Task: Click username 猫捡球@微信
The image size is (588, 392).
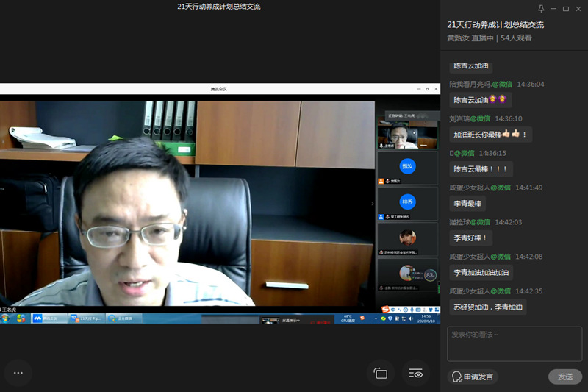Action: coord(470,222)
